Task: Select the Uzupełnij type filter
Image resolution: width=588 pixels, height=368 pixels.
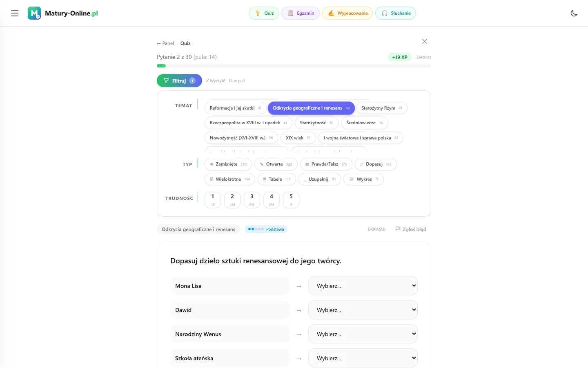Action: point(320,179)
